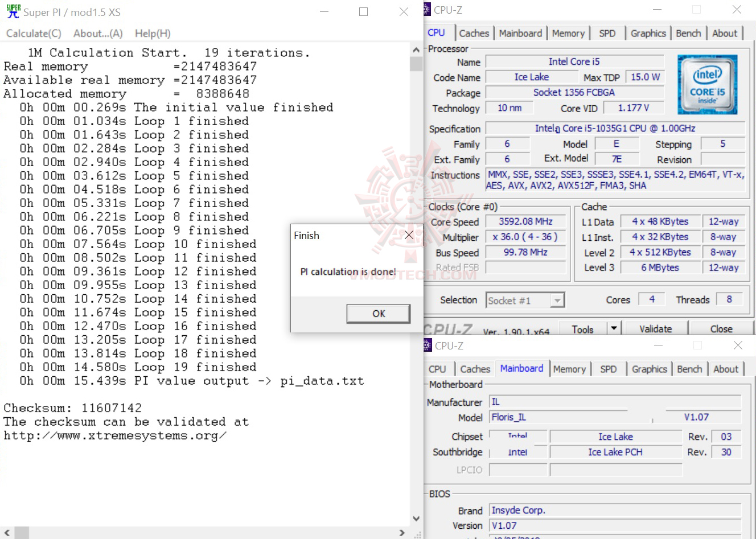Click the Technology value "10 nm"

click(x=510, y=108)
